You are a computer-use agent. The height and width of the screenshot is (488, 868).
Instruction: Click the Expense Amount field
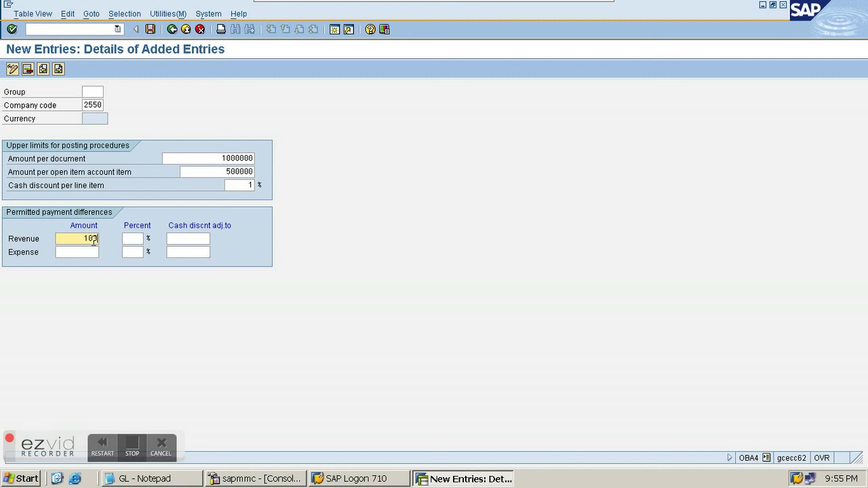click(77, 252)
